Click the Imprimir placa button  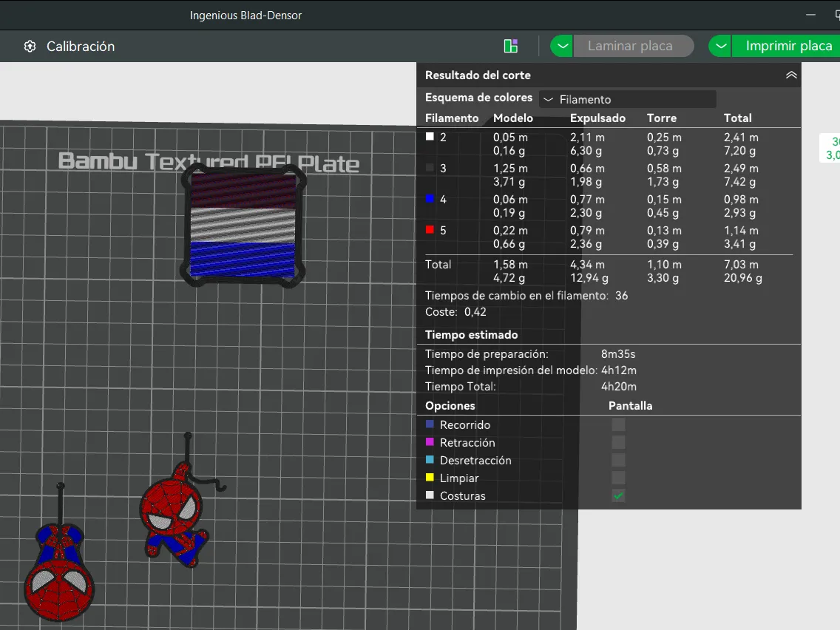pyautogui.click(x=787, y=46)
